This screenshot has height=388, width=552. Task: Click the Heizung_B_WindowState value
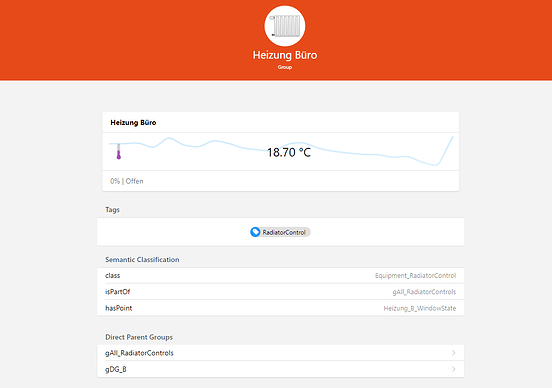[420, 308]
